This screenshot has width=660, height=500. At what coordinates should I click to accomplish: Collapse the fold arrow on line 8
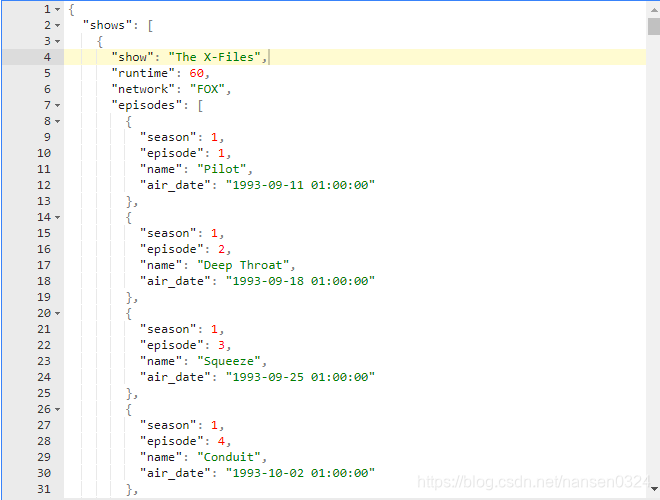(58, 121)
